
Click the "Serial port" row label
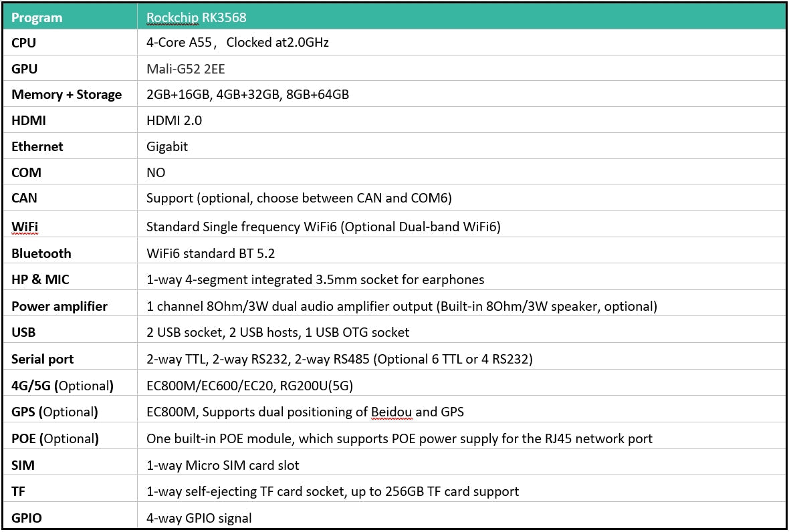[x=43, y=359]
